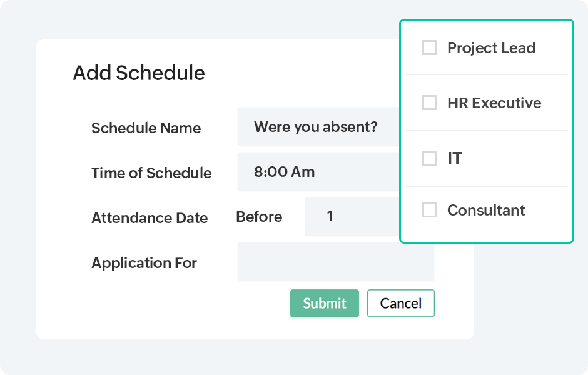Click the Add Schedule heading
Screen dimensions: 588x375
(x=139, y=73)
